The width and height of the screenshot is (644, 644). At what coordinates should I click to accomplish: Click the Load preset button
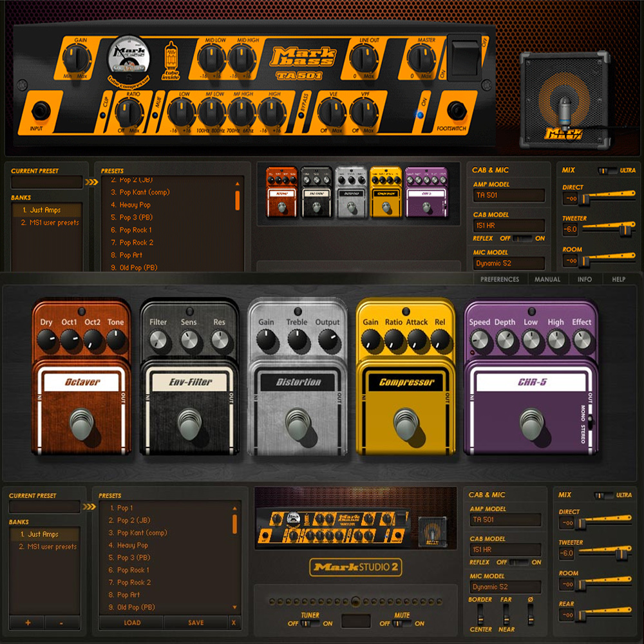[132, 623]
